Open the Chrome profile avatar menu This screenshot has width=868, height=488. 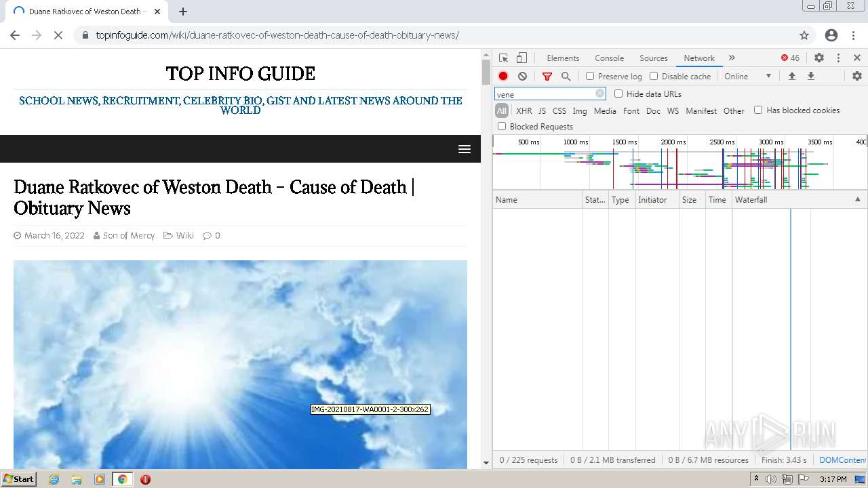(831, 35)
